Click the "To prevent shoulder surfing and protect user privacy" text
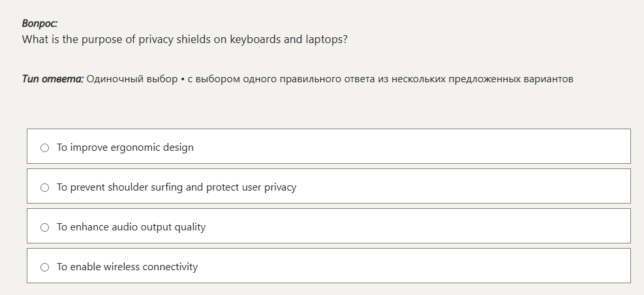Image resolution: width=644 pixels, height=295 pixels. coord(176,187)
